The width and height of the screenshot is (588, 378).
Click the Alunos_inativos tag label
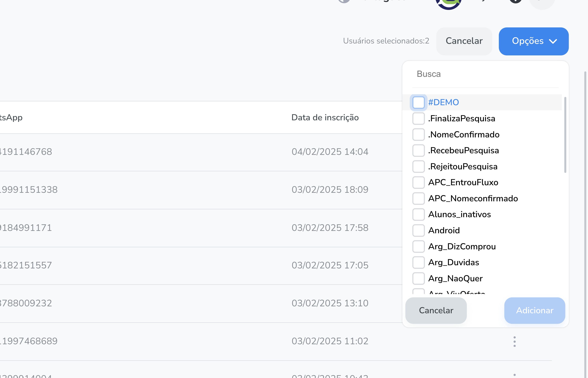(x=459, y=215)
